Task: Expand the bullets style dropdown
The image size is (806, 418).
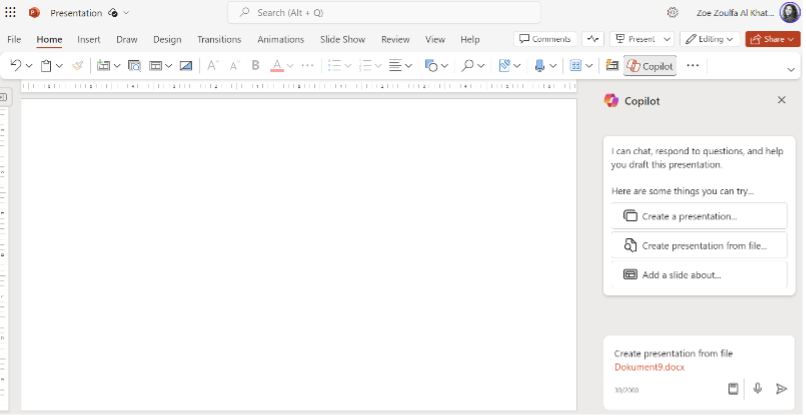Action: tap(348, 66)
